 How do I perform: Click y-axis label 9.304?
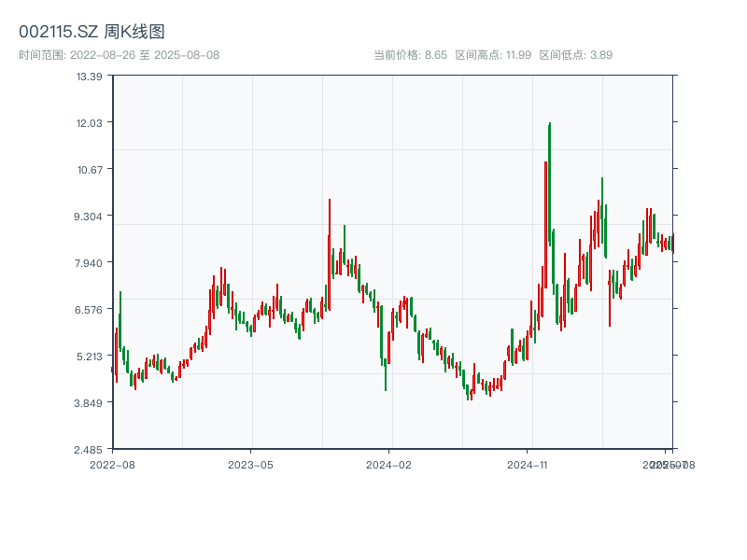[88, 217]
